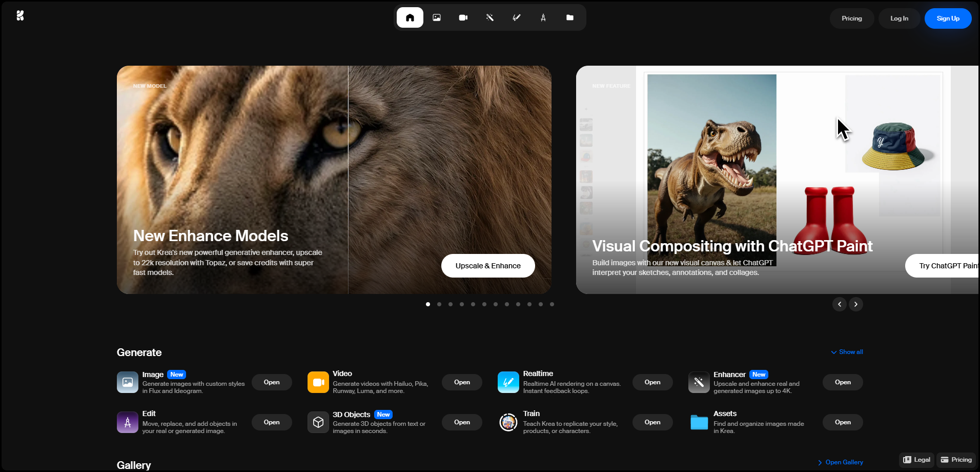Click the New badge next to Enhancer

(759, 375)
